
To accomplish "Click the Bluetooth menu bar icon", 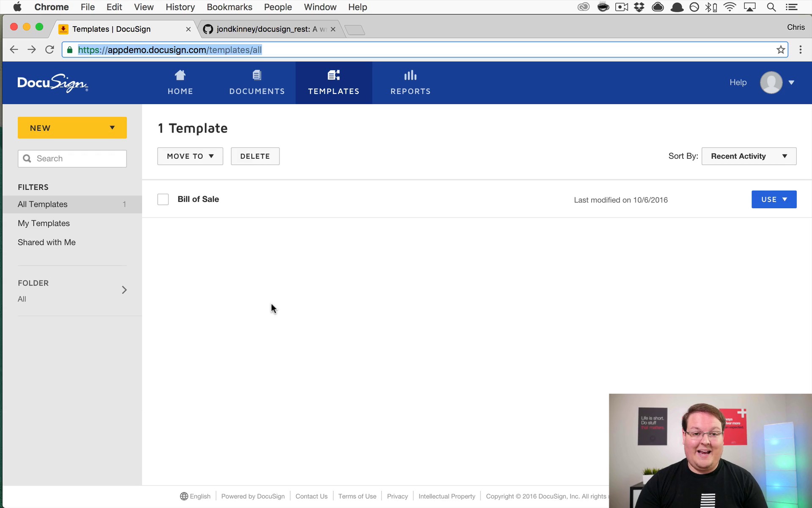I will pyautogui.click(x=711, y=7).
